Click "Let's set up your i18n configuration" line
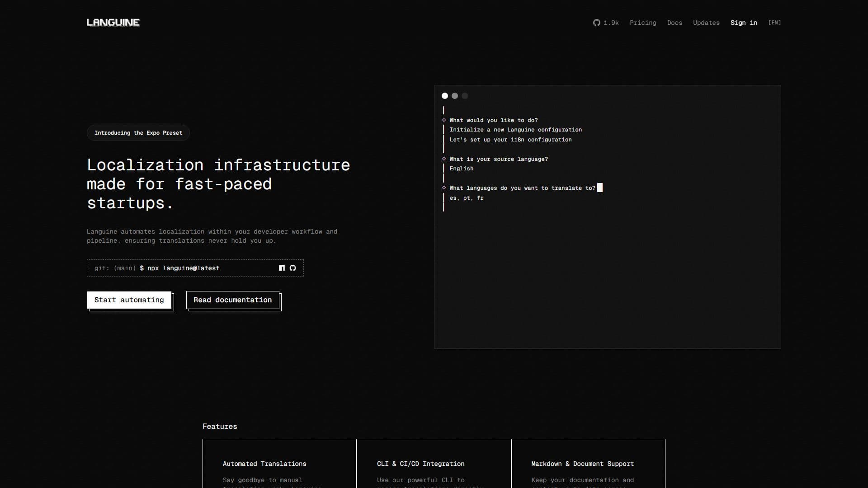868x488 pixels. (511, 140)
